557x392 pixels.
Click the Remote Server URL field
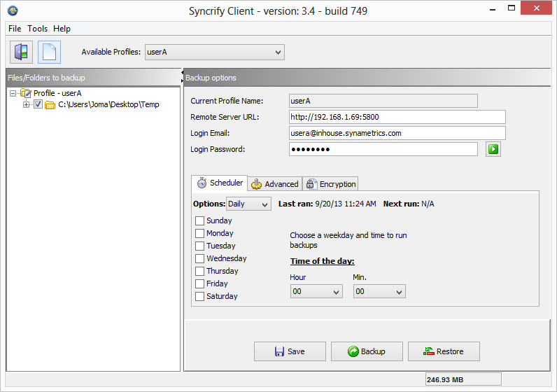point(397,117)
